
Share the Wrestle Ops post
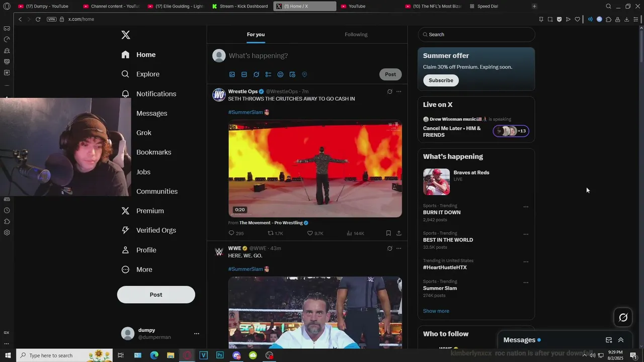[x=399, y=233]
